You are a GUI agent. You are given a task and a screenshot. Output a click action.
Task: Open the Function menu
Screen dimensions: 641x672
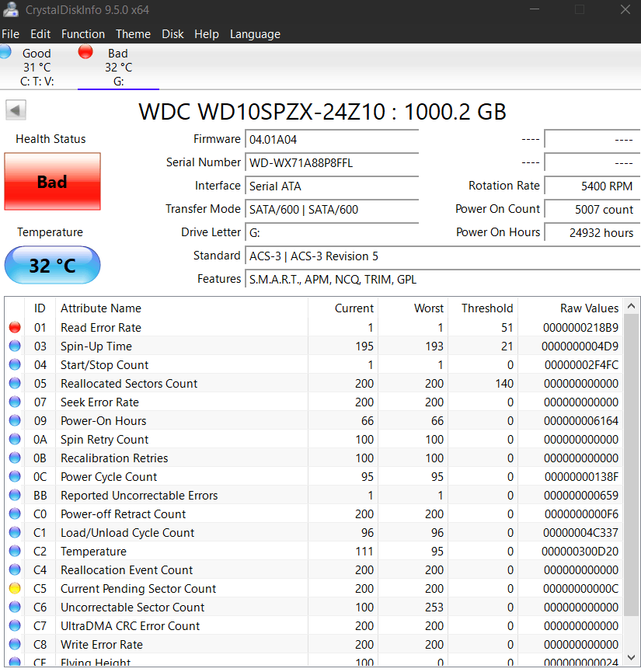point(83,34)
